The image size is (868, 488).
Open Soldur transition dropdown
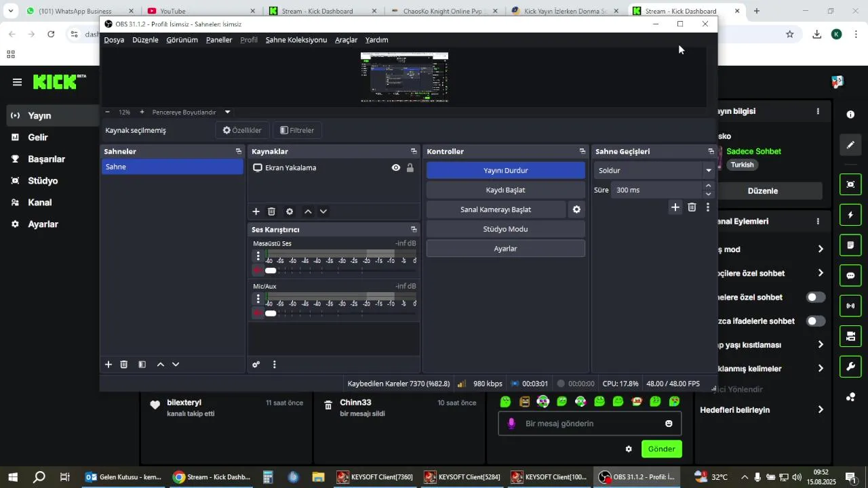click(x=654, y=171)
